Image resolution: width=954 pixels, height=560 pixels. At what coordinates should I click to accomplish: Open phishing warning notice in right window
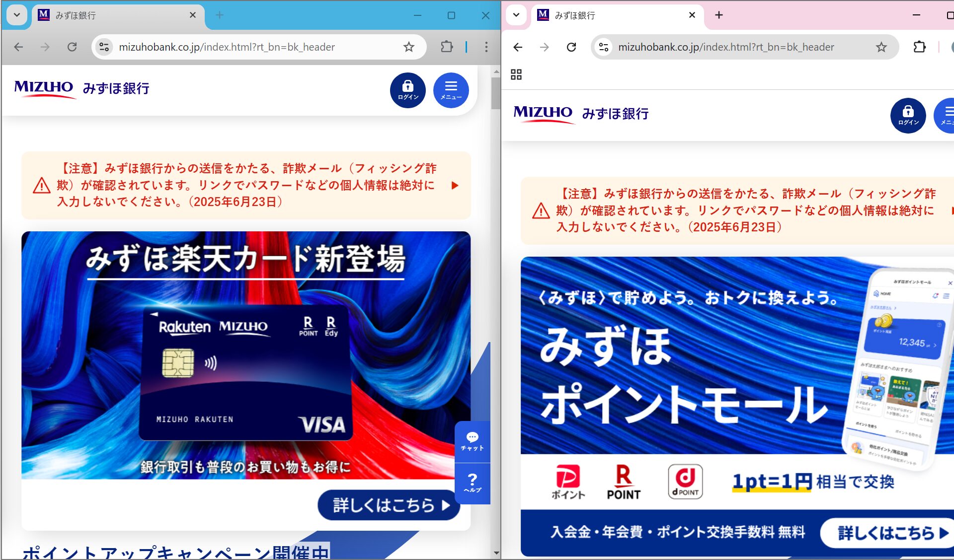point(737,210)
